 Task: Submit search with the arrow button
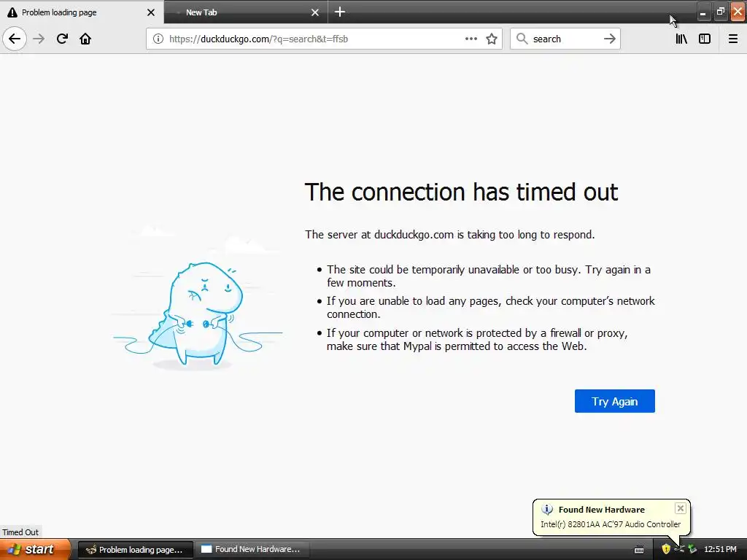click(609, 39)
